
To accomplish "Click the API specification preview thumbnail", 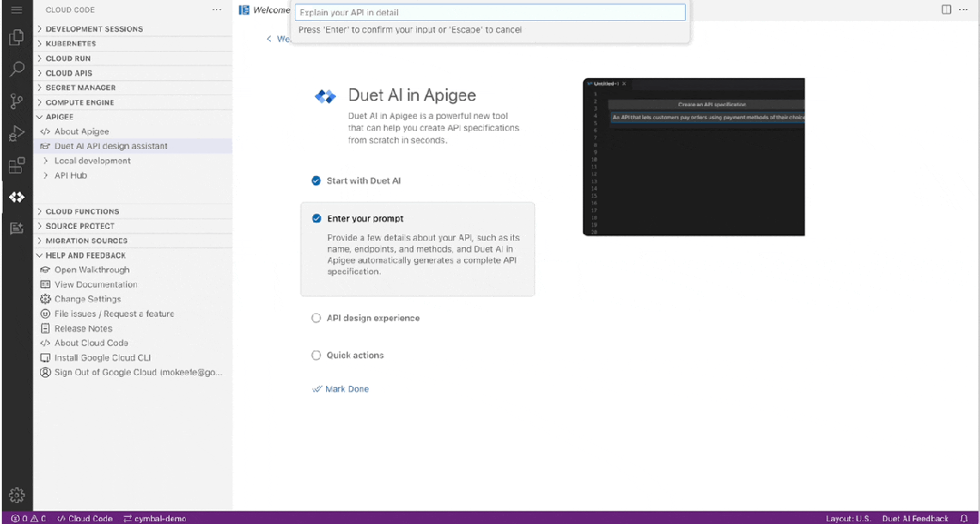I will click(x=694, y=157).
